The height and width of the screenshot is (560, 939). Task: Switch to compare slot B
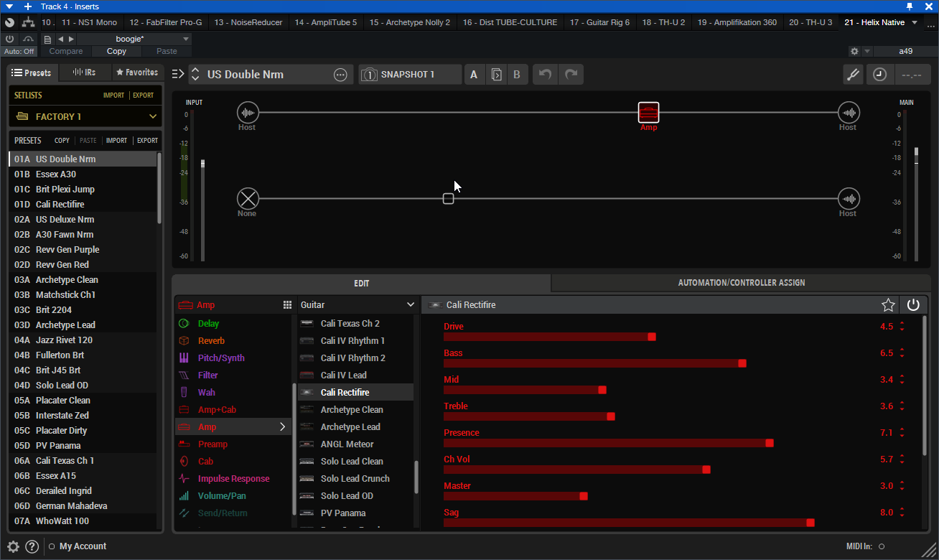click(516, 75)
